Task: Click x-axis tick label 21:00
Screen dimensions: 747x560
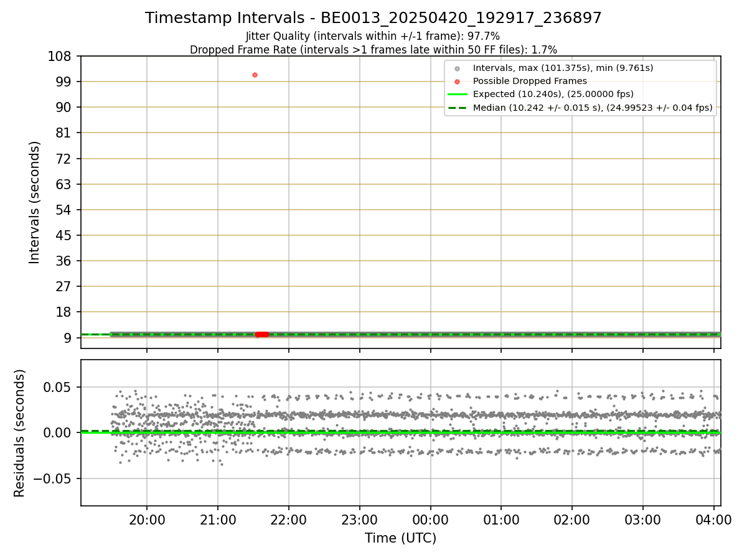Action: pyautogui.click(x=218, y=520)
